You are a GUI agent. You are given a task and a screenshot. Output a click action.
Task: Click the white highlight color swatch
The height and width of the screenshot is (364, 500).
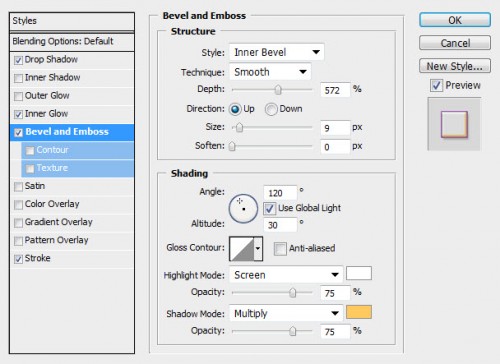[359, 273]
